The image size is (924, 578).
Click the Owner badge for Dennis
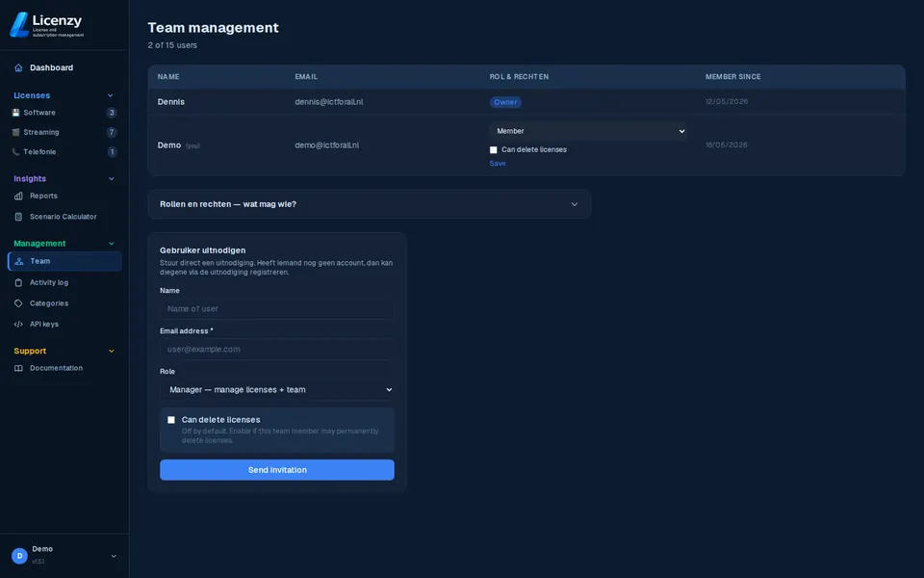pyautogui.click(x=505, y=102)
